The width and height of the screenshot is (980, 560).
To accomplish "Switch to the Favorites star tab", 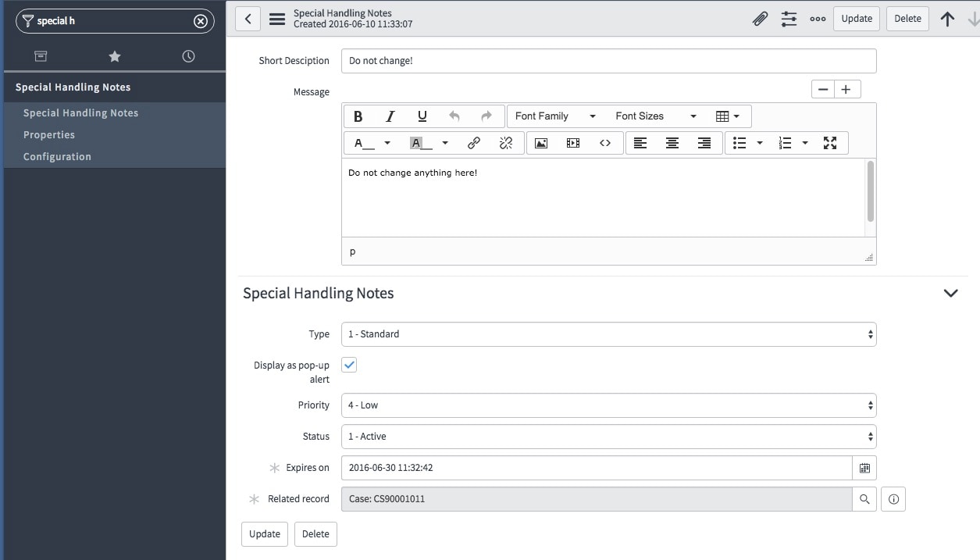I will 115,56.
